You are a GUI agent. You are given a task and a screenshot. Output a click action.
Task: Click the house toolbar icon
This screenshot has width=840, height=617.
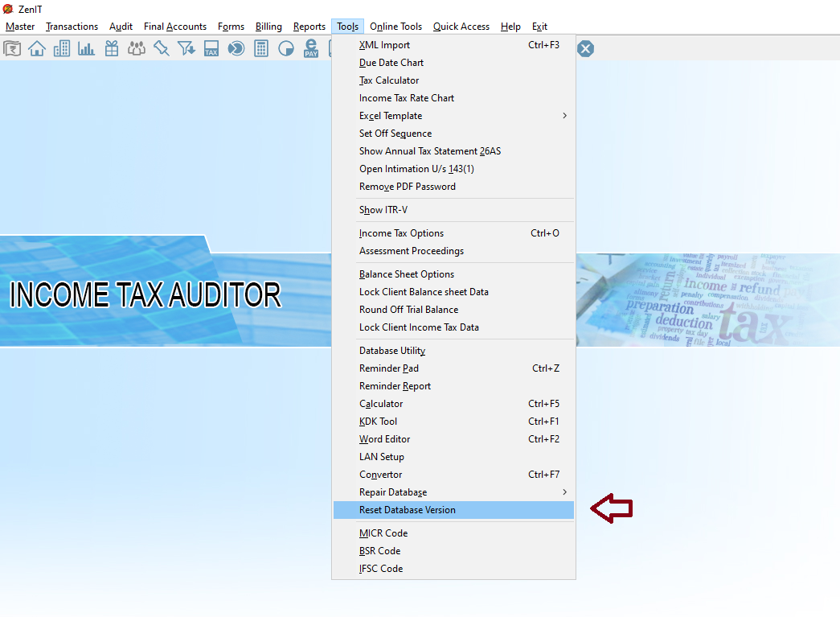37,49
